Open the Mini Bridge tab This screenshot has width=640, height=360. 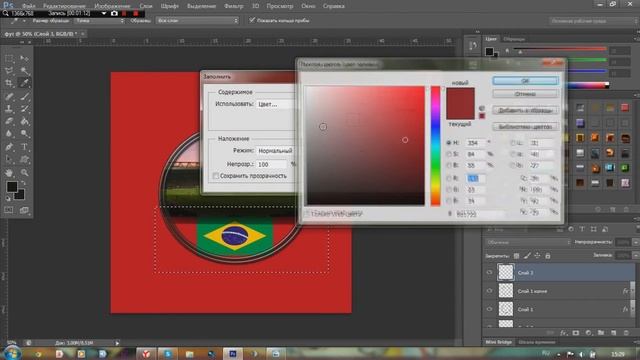tap(499, 342)
